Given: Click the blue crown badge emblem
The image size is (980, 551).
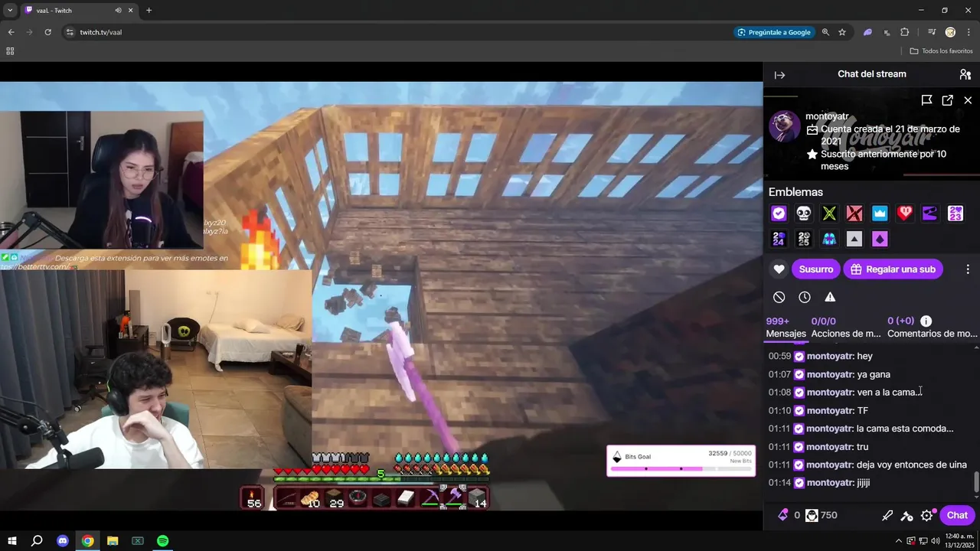Looking at the screenshot, I should click(x=880, y=214).
